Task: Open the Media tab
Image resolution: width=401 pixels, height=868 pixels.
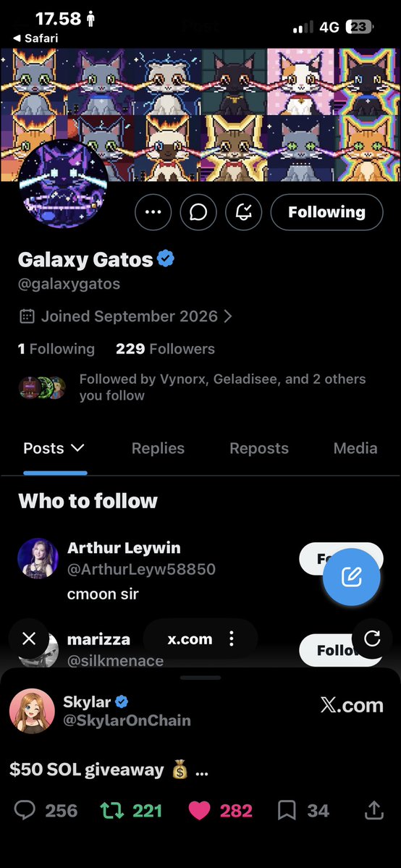Action: tap(355, 448)
